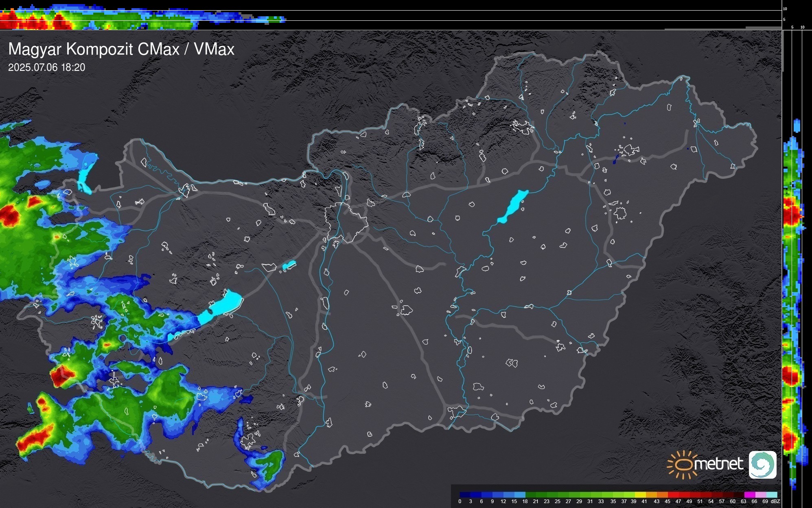
Task: Click the metnet wordmark text
Action: (x=718, y=464)
